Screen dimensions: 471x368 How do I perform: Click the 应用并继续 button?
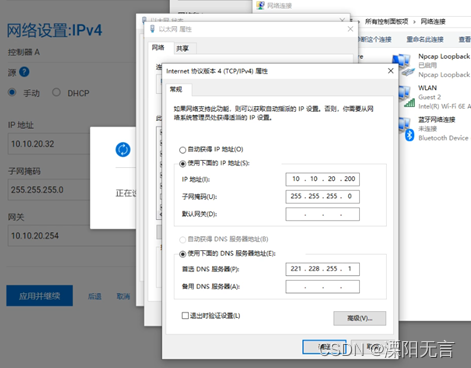39,296
